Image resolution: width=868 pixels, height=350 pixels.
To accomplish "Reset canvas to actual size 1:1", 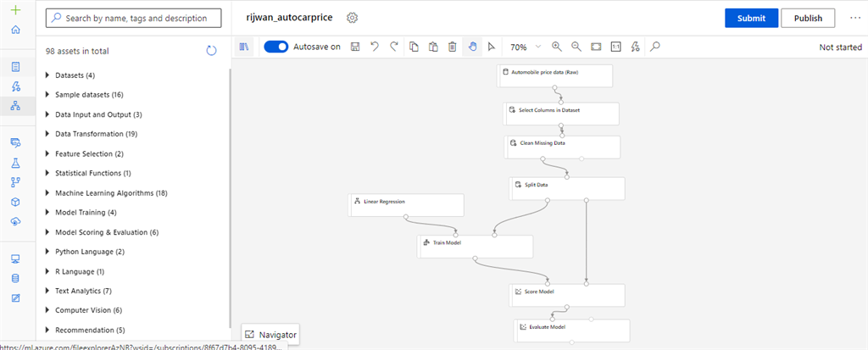I will [x=615, y=47].
